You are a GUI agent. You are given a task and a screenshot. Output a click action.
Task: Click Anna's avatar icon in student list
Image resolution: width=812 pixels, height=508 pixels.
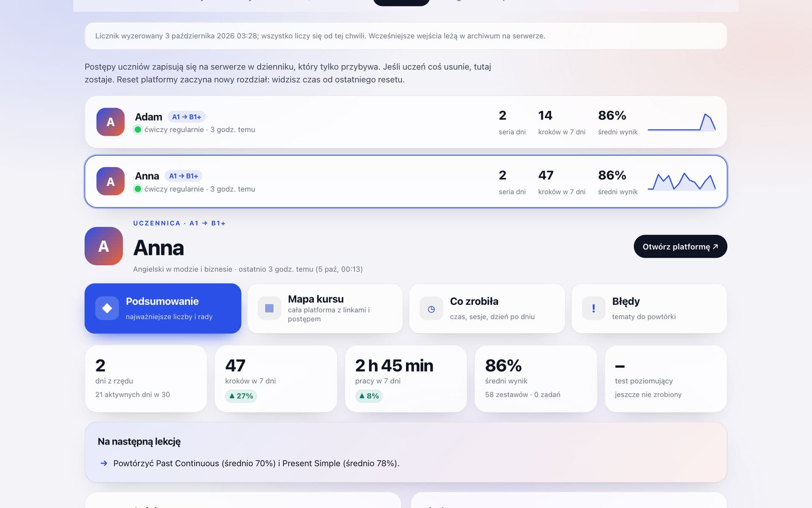[x=110, y=181]
